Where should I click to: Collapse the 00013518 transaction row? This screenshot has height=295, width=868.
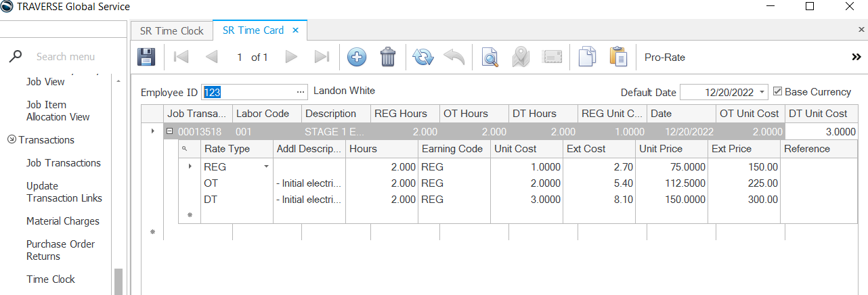(169, 131)
